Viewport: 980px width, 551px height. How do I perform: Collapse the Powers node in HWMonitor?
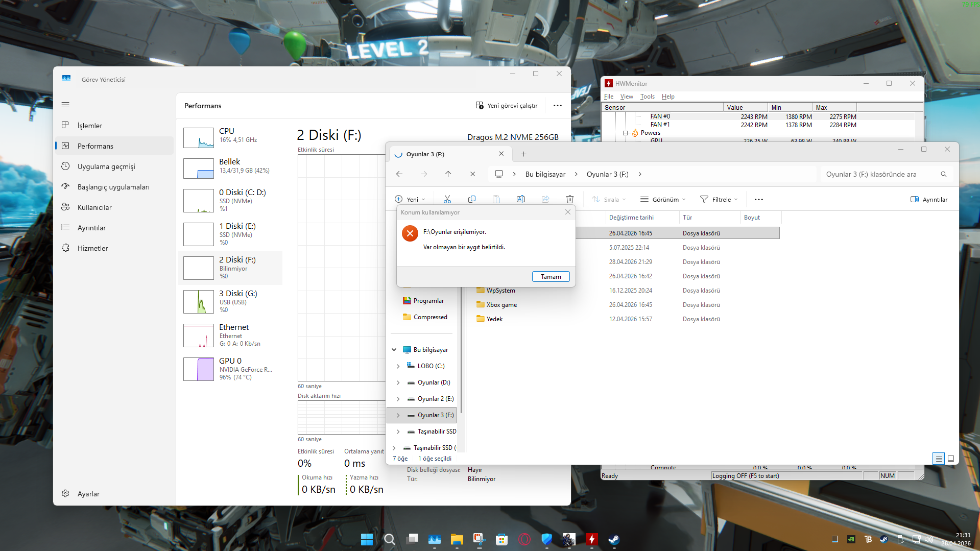[625, 133]
